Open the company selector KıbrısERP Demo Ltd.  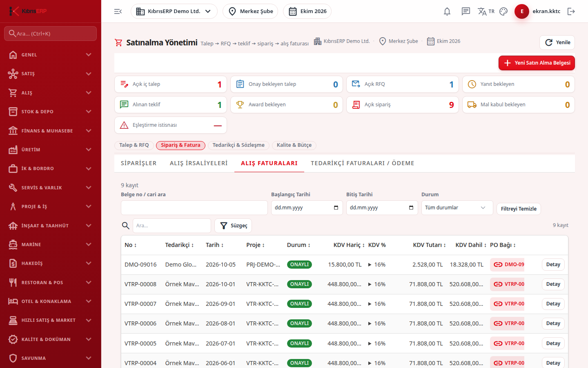[174, 11]
